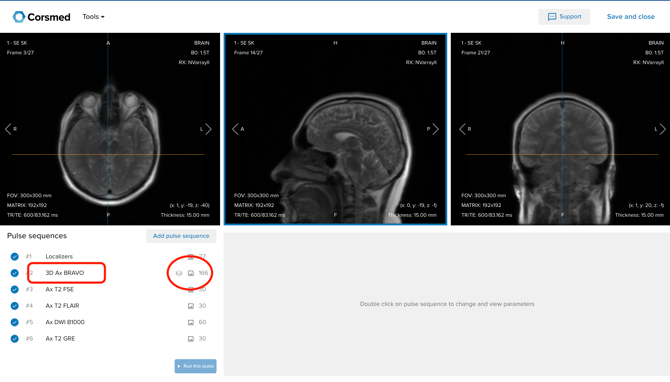Select the Ax T2 FSE sequence

point(59,289)
